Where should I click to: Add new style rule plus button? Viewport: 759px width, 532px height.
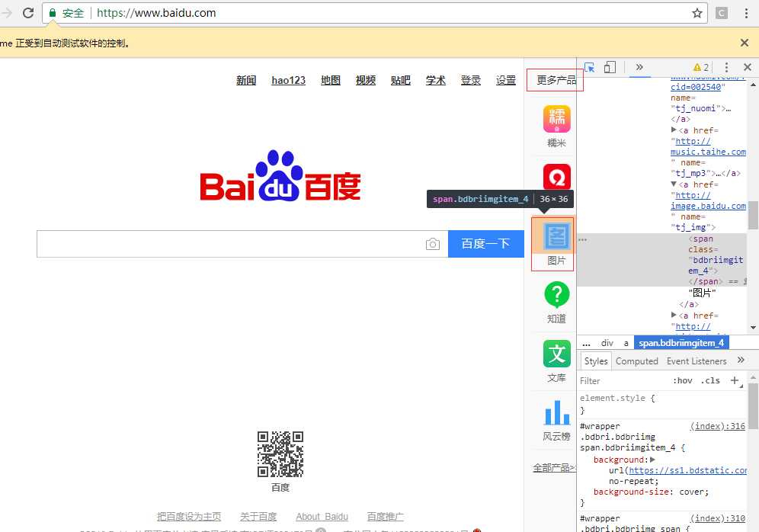point(735,380)
